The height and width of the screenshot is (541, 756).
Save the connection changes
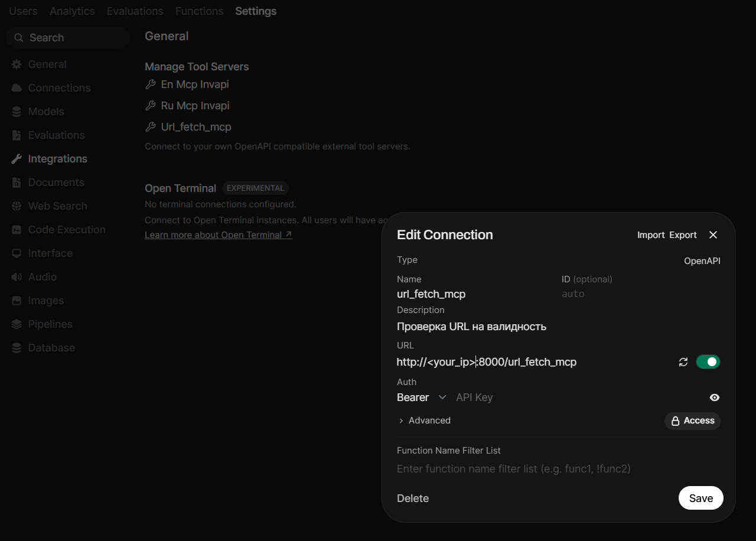pyautogui.click(x=700, y=498)
